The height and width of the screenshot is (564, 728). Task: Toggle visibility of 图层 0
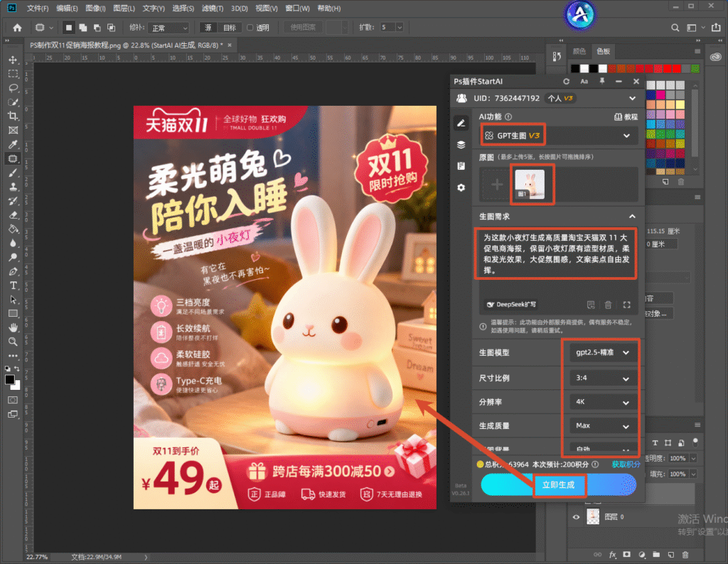(576, 516)
